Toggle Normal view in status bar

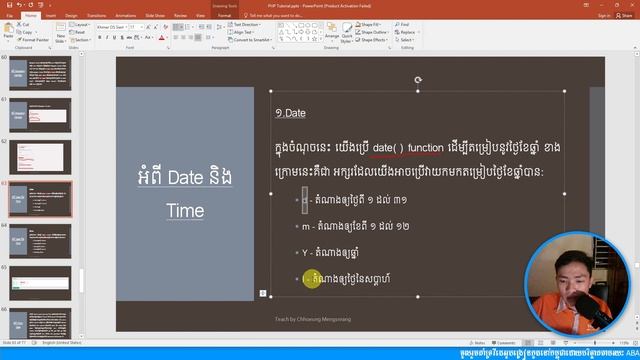click(528, 343)
